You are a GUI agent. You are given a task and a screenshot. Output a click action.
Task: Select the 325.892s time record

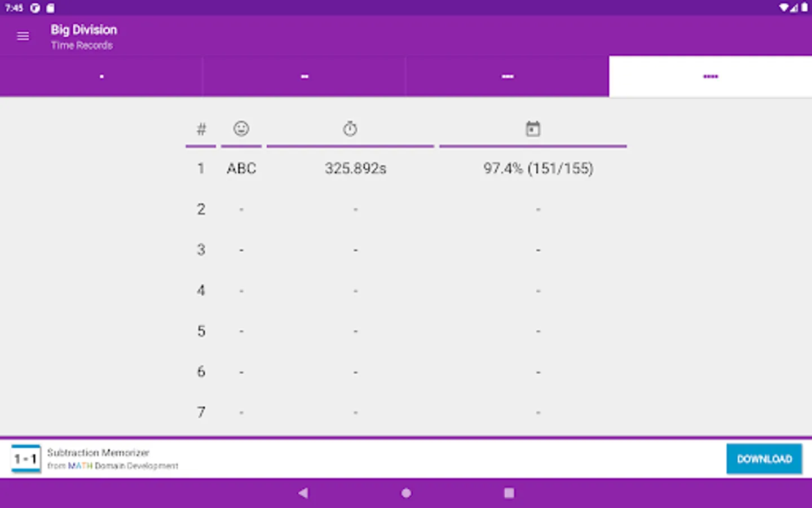(355, 168)
